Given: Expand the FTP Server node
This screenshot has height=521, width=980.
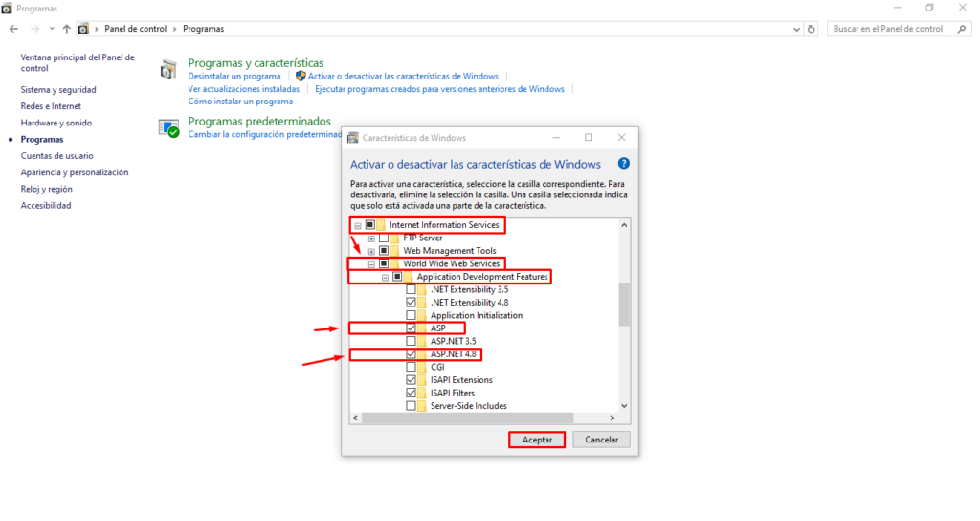Looking at the screenshot, I should click(371, 238).
